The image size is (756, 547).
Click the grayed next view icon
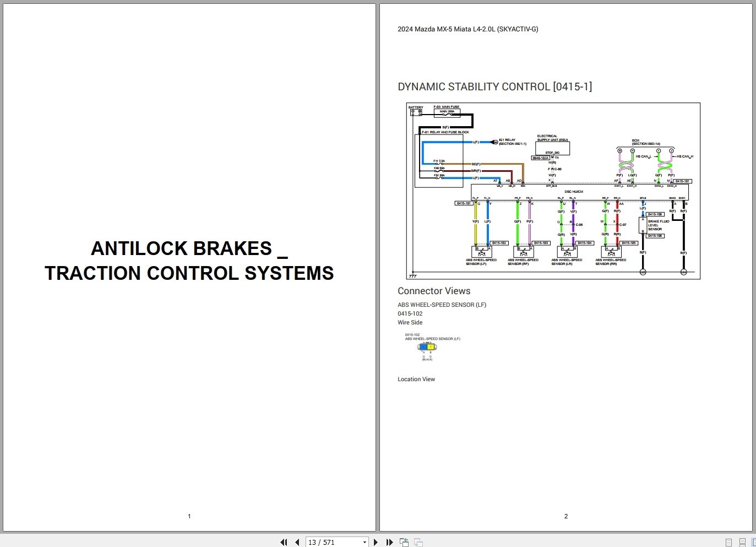(x=418, y=542)
